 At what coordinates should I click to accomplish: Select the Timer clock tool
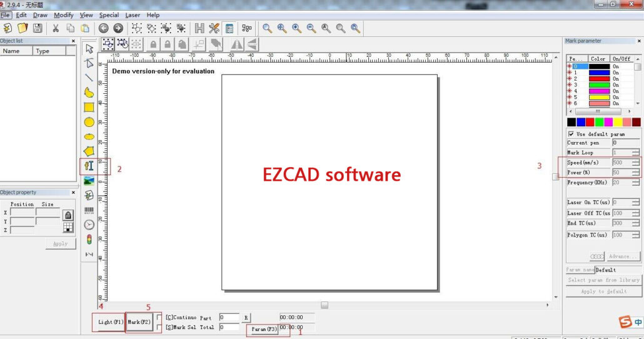click(x=89, y=225)
